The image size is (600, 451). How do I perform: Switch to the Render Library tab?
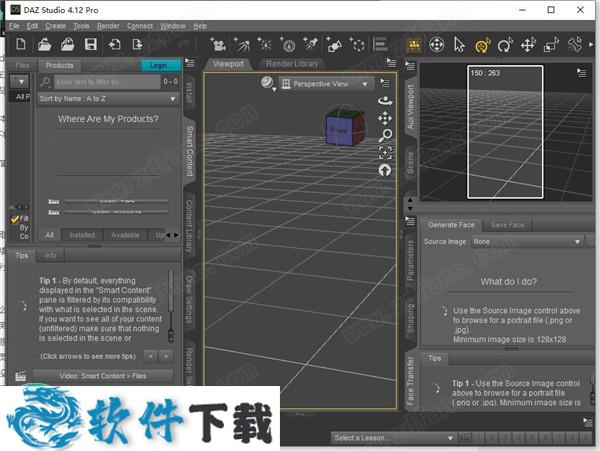[x=292, y=64]
